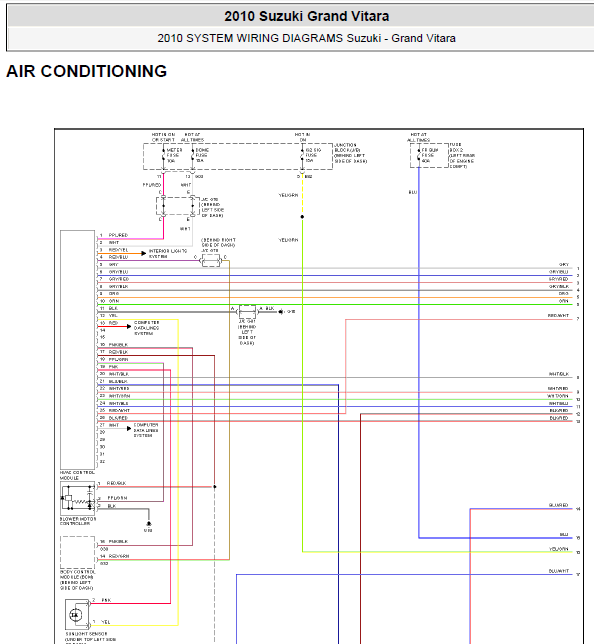
Task: Click the 'SUNLIGHT SENSOR' label
Action: [86, 634]
